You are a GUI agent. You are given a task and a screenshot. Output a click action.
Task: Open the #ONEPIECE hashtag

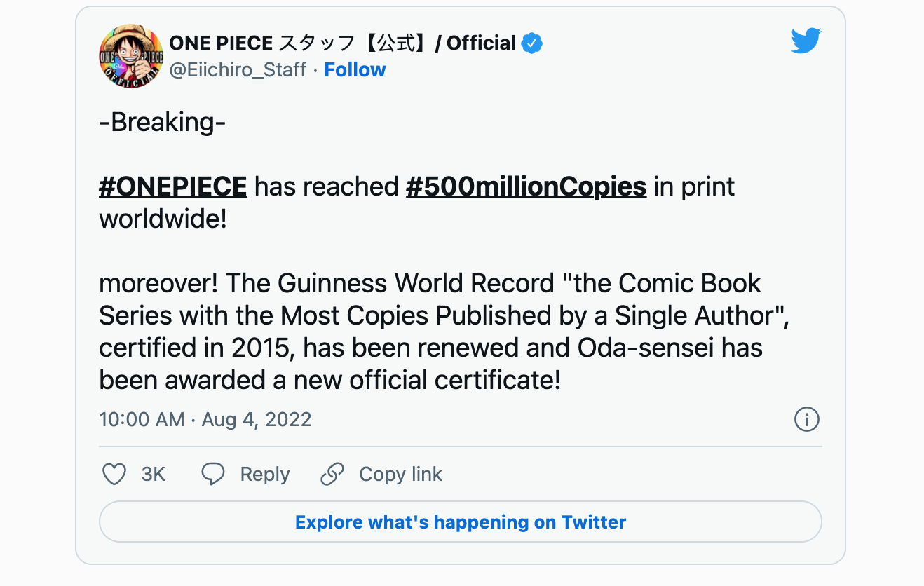pyautogui.click(x=172, y=186)
